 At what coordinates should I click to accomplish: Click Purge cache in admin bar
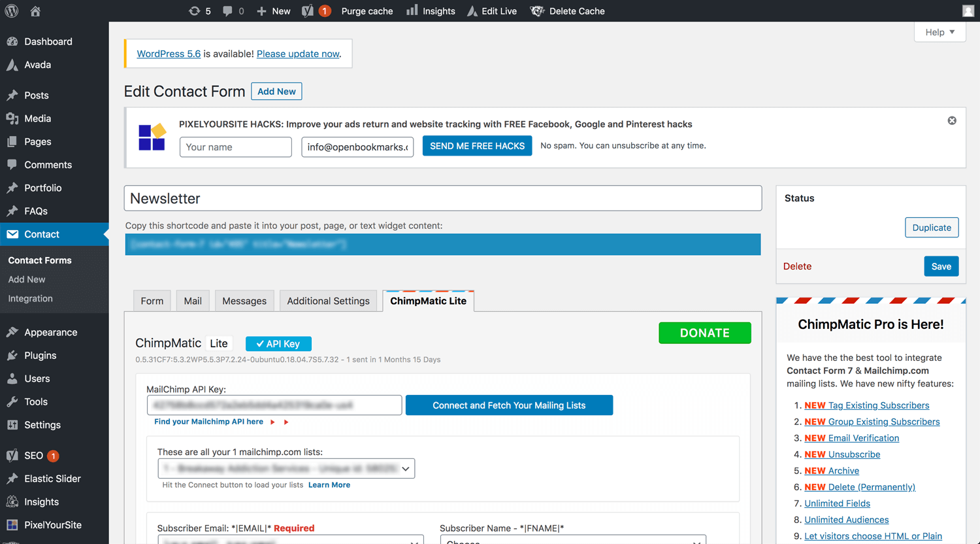[x=367, y=11]
